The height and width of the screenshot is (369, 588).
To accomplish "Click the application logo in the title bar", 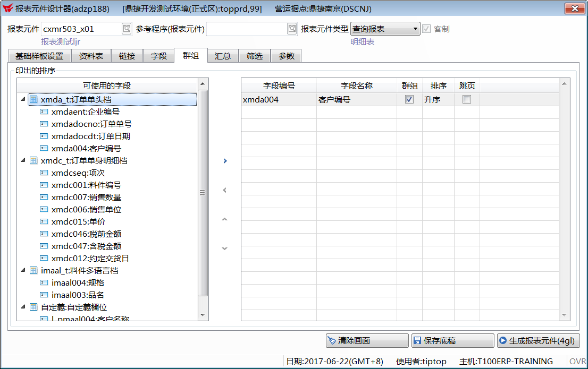I will (x=7, y=8).
